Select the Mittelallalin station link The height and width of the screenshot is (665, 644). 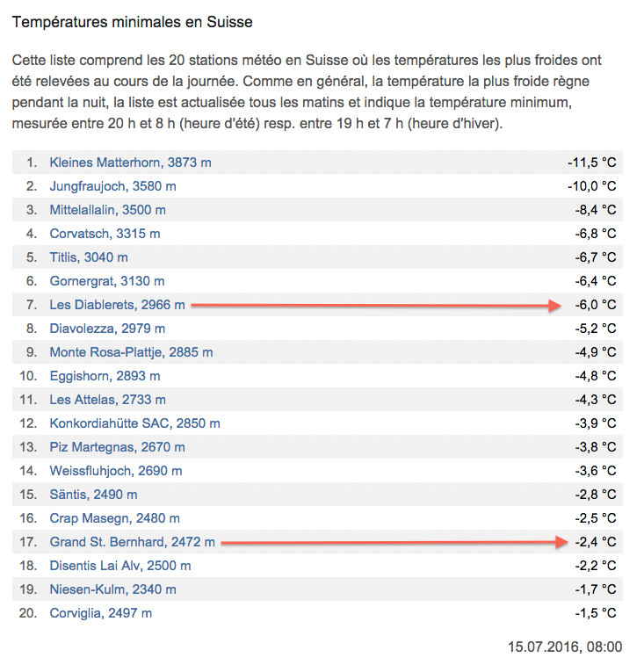tap(108, 210)
